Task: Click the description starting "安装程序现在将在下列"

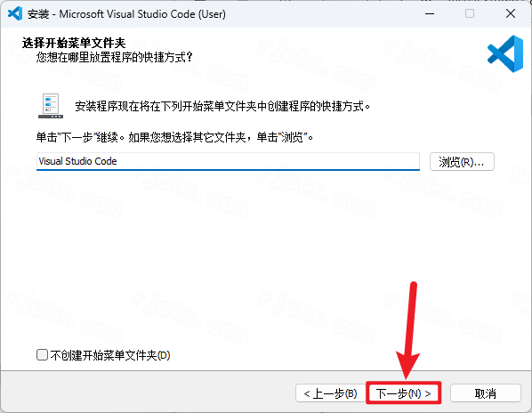Action: (222, 106)
